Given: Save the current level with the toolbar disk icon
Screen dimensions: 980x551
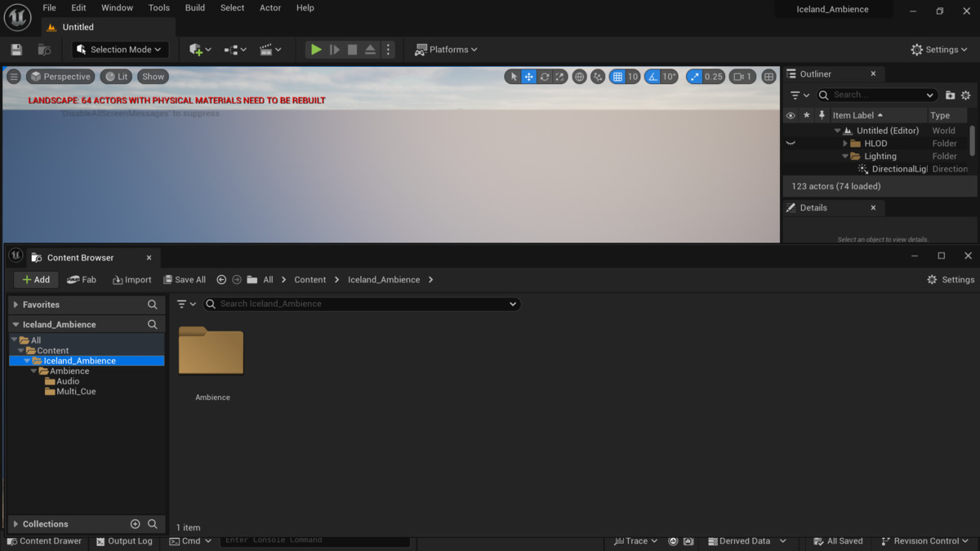Looking at the screenshot, I should [16, 50].
